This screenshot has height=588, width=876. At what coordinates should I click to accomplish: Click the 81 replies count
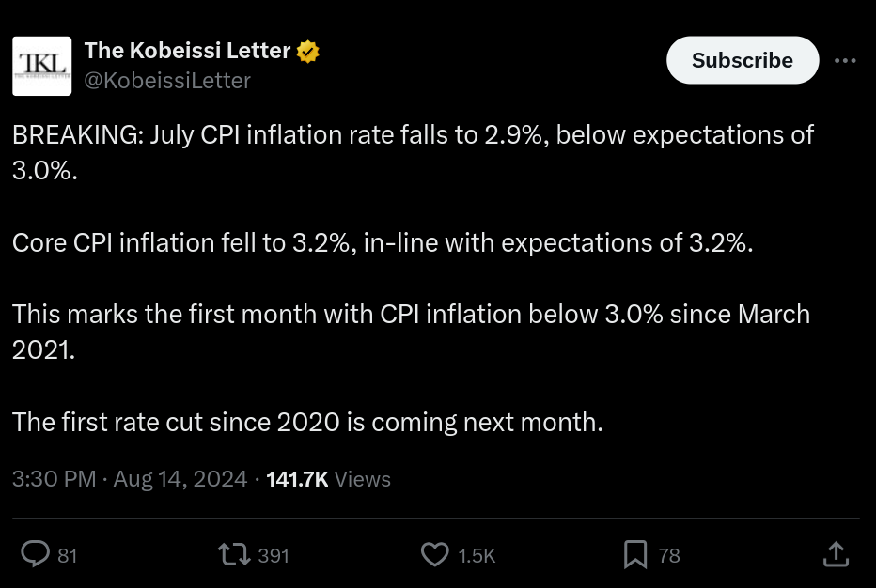[67, 556]
